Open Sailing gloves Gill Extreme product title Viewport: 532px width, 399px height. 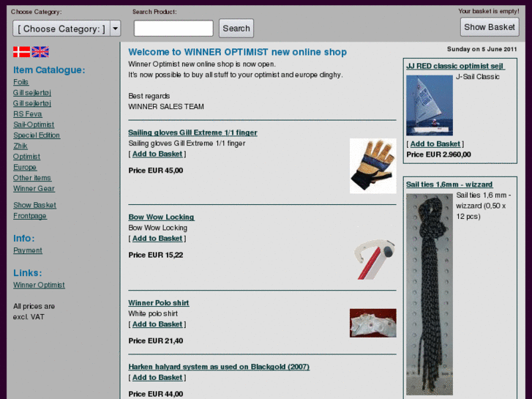pos(192,133)
